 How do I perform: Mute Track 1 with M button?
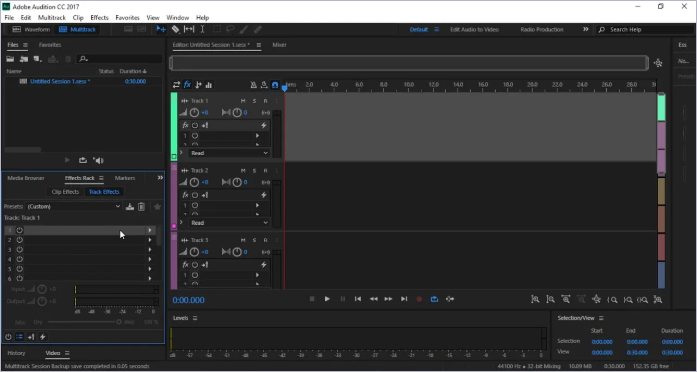(243, 101)
